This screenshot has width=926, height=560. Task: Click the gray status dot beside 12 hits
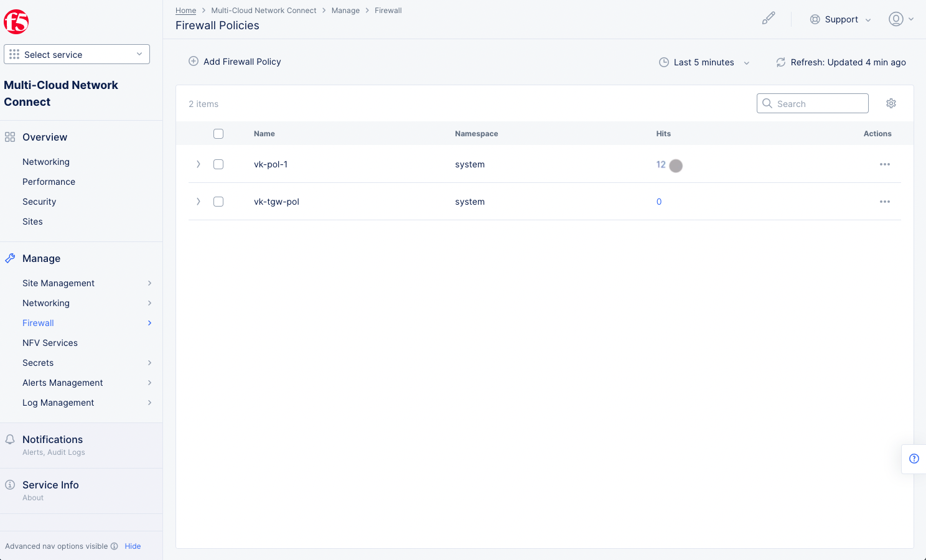(676, 166)
